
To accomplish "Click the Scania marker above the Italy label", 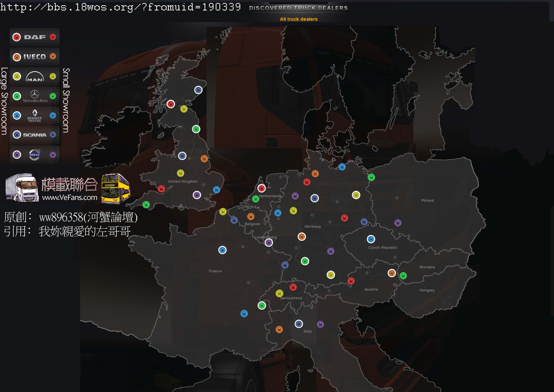I will (299, 324).
